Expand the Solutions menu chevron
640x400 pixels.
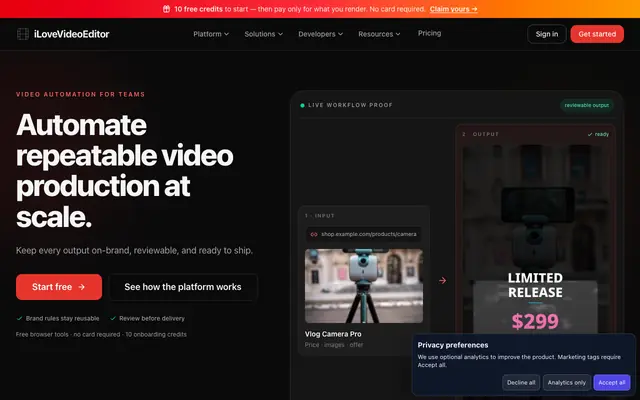pos(280,34)
